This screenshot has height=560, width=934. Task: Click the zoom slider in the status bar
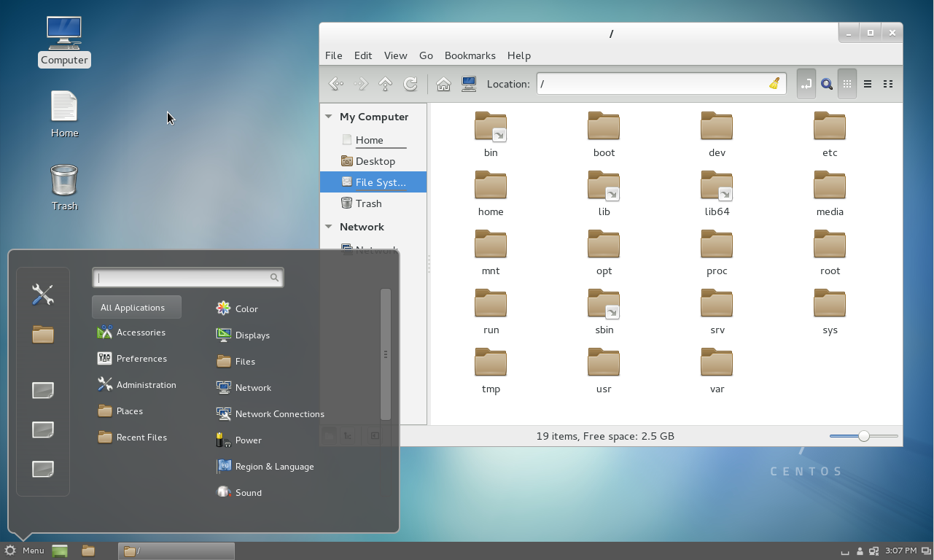pyautogui.click(x=863, y=435)
